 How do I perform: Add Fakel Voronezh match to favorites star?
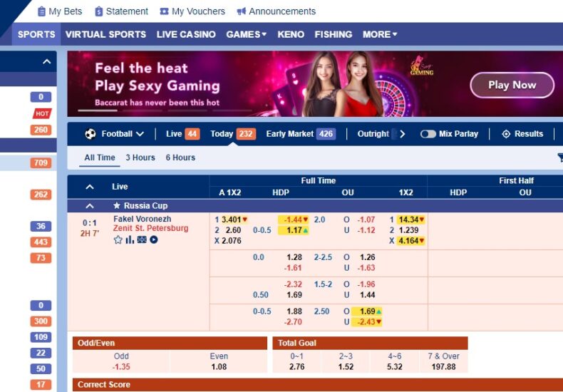click(118, 239)
